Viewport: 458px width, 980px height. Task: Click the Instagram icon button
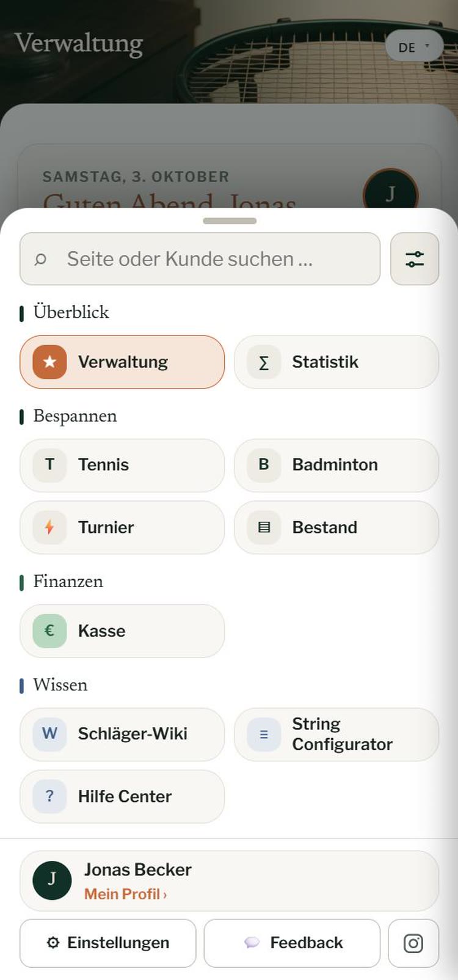(x=413, y=943)
